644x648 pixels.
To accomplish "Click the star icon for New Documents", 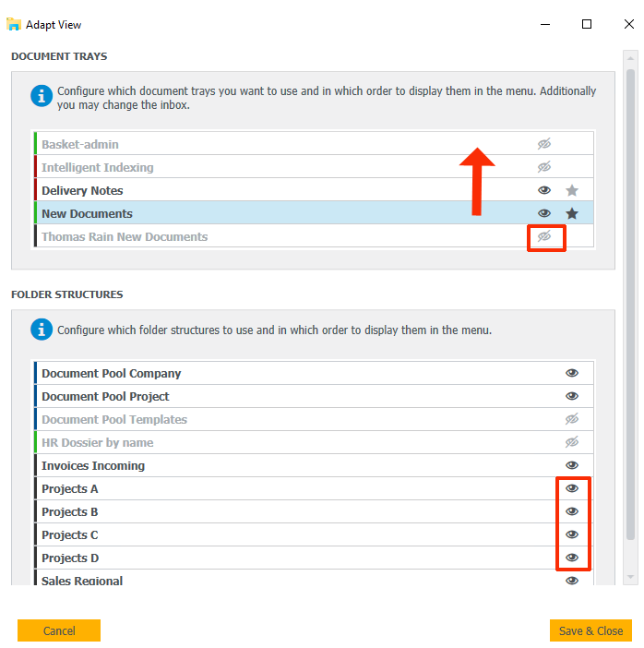I will 572,214.
